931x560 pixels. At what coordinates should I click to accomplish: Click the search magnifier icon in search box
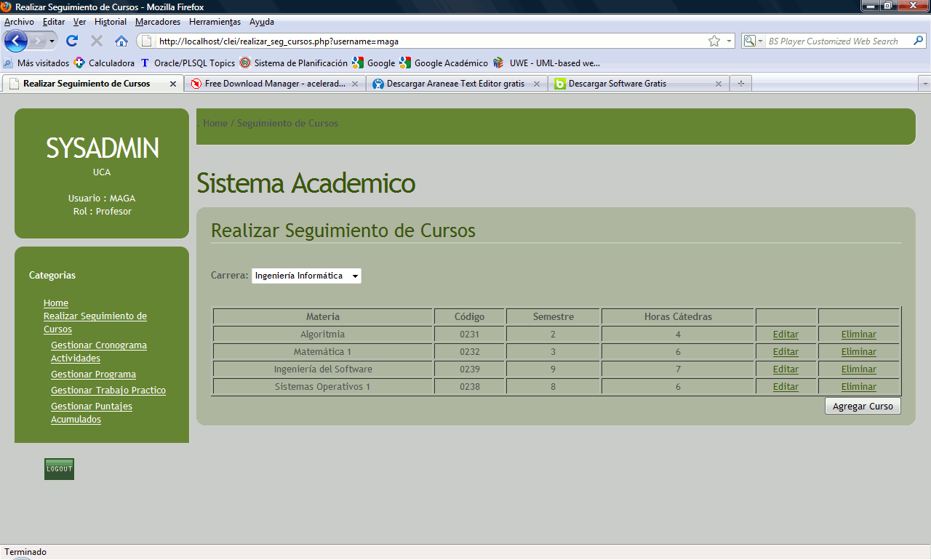click(x=919, y=41)
